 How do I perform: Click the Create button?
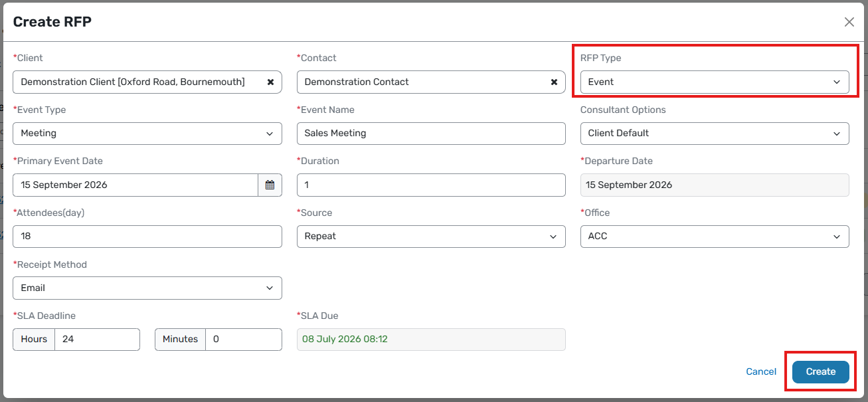(x=821, y=371)
